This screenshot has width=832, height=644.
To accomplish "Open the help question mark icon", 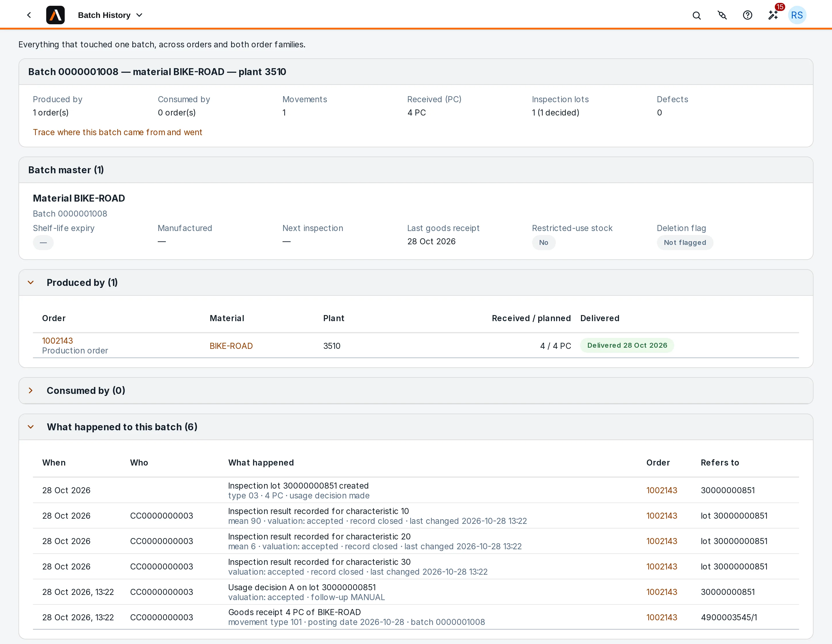I will click(x=747, y=15).
